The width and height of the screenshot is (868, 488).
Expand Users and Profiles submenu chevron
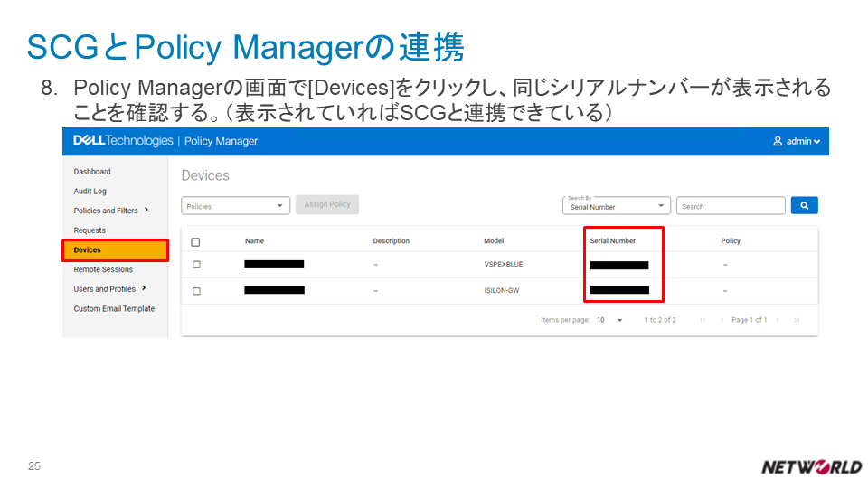click(x=144, y=288)
